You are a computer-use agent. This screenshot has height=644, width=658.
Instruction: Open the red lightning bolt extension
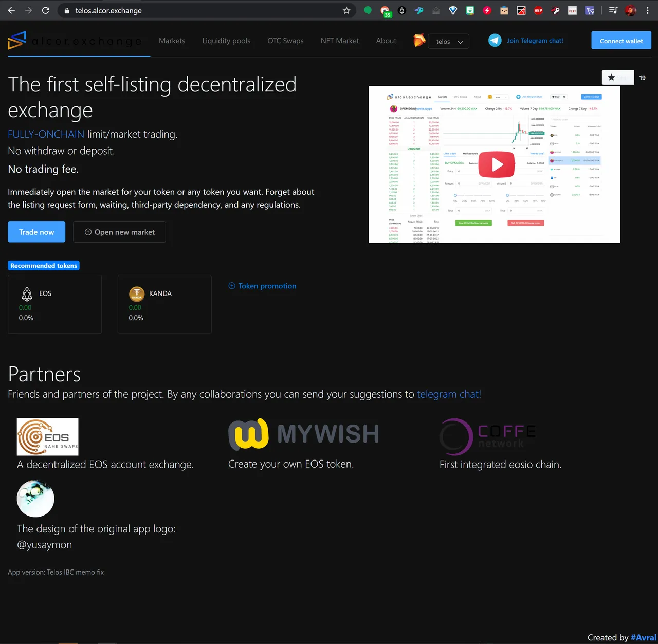click(487, 10)
